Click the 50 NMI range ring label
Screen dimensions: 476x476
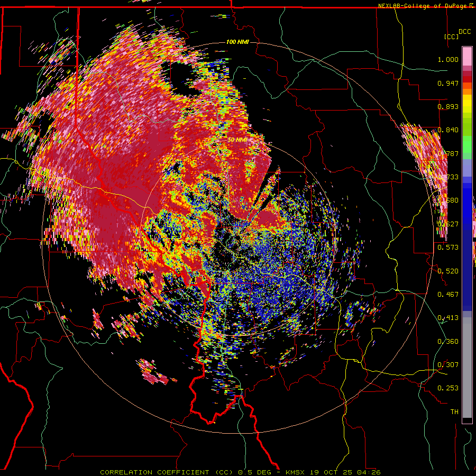point(237,140)
